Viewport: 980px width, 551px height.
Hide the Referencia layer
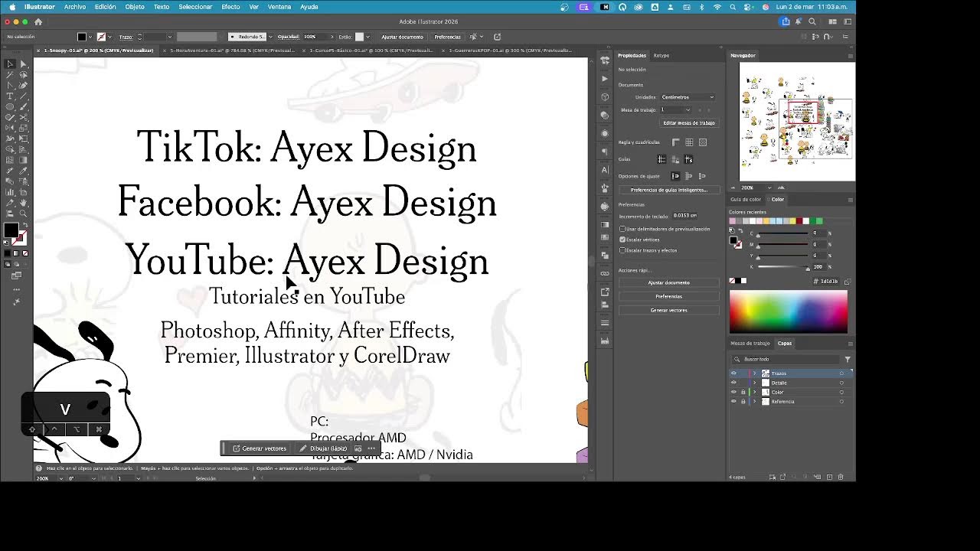(x=733, y=402)
